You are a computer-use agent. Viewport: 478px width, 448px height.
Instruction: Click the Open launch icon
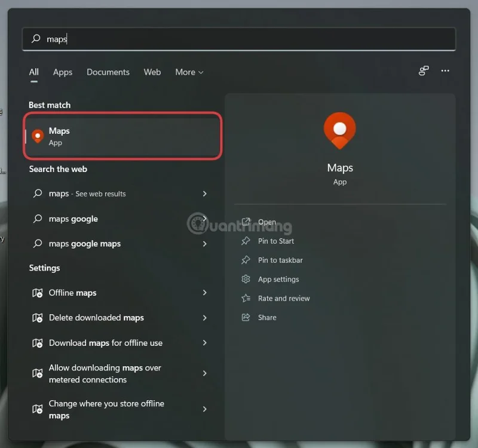coord(246,222)
